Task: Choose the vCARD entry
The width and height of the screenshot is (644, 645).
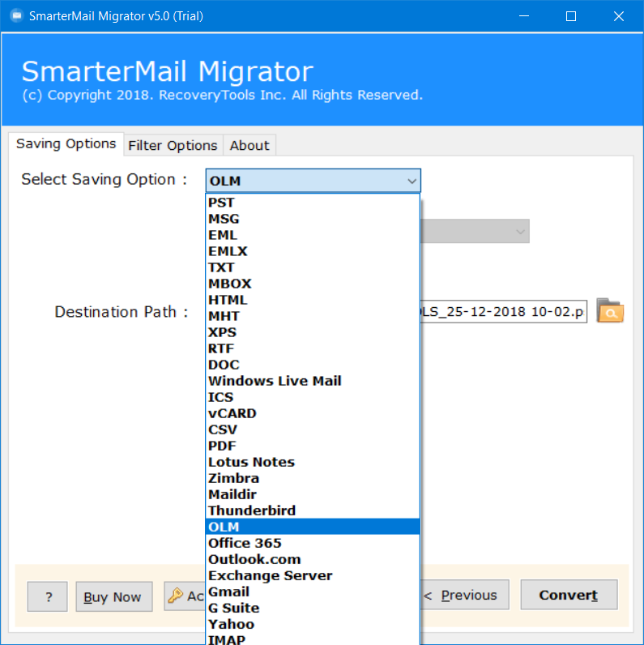Action: (x=313, y=413)
